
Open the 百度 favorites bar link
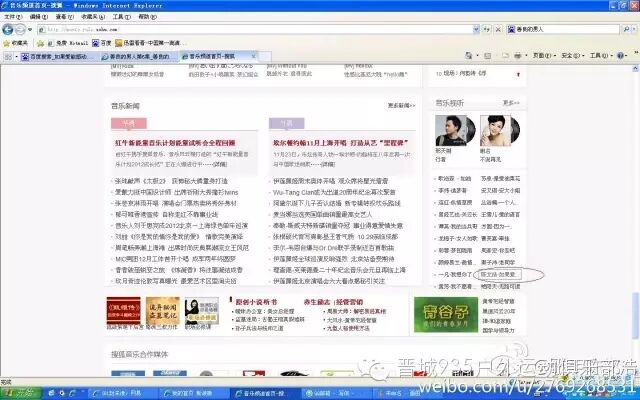click(x=102, y=43)
